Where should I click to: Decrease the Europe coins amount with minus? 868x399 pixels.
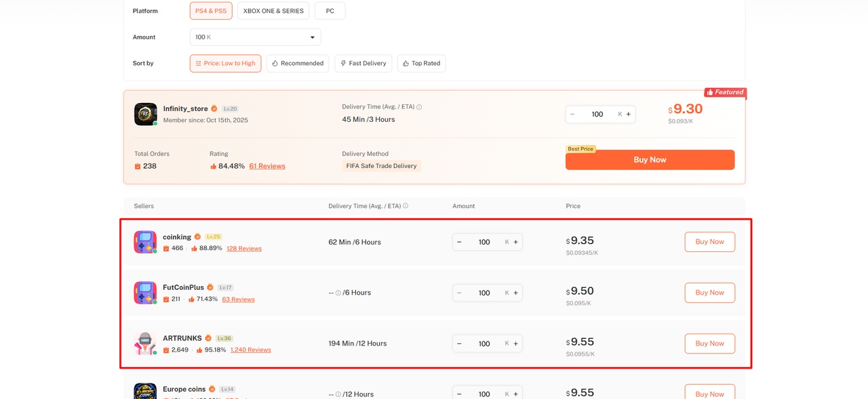click(459, 394)
